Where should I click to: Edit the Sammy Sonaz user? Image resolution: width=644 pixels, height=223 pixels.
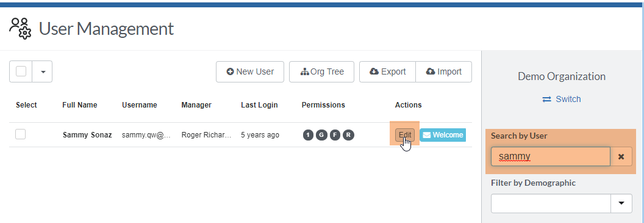pyautogui.click(x=405, y=135)
